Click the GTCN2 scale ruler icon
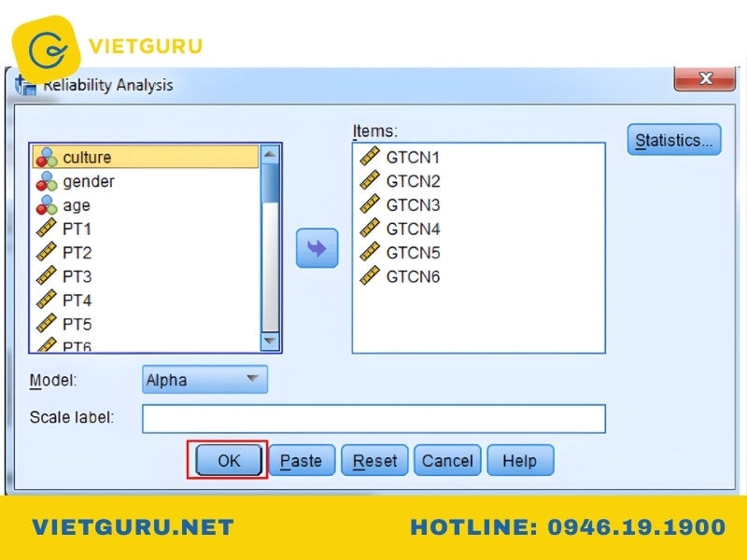747x560 pixels. [370, 180]
